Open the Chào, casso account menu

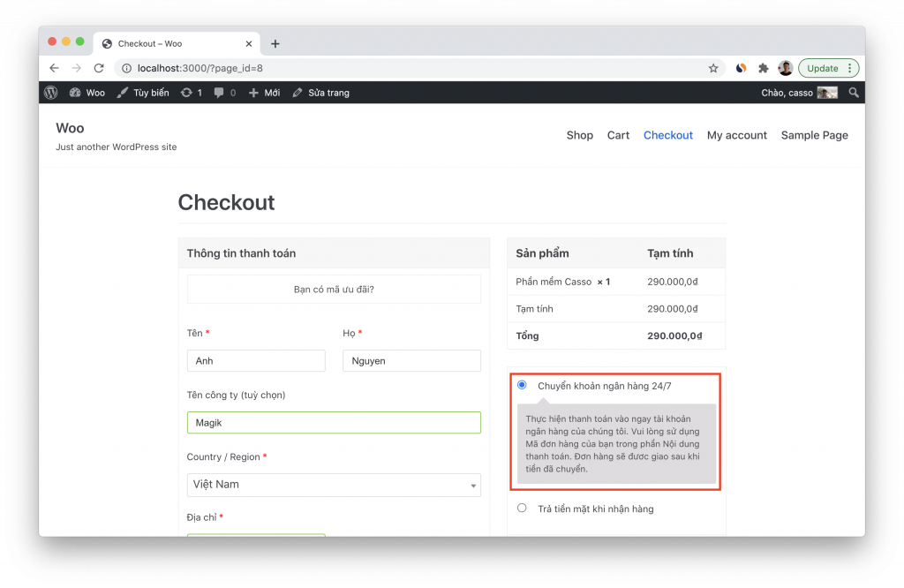tap(799, 92)
